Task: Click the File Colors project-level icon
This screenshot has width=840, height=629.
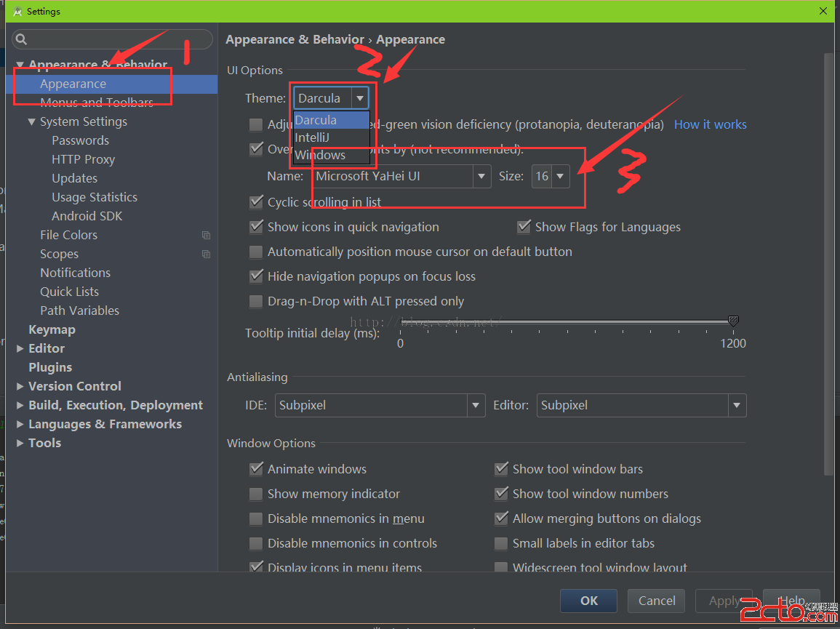Action: [x=206, y=235]
